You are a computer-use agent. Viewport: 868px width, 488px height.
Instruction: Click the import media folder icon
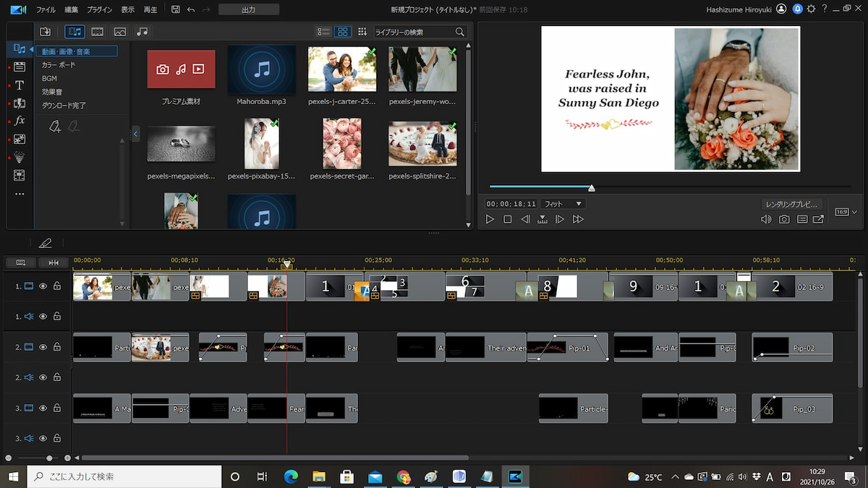pos(46,32)
